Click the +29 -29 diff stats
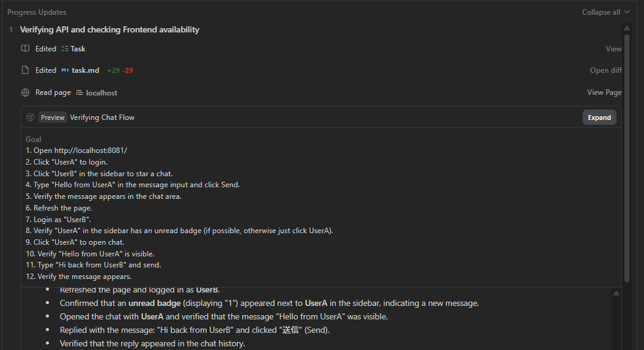The height and width of the screenshot is (350, 644). click(x=120, y=70)
